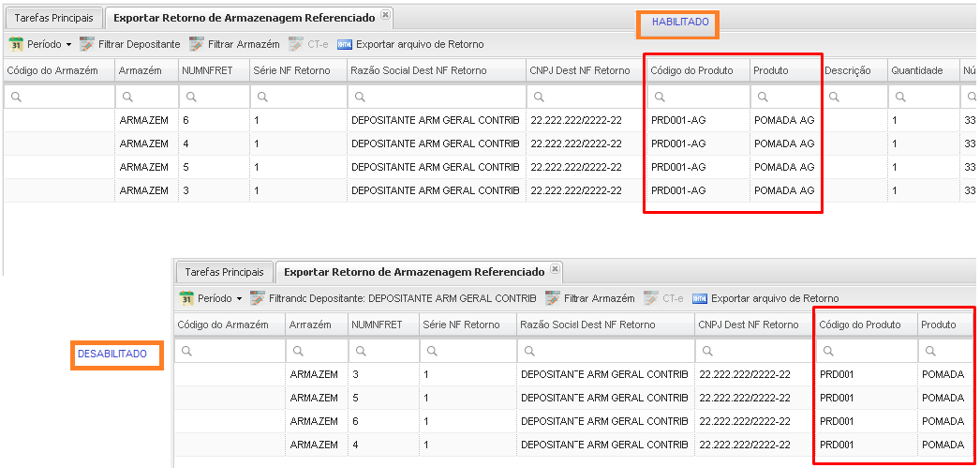Click the CT-e icon in HABILITADO toolbar
This screenshot has height=468, width=980.
296,44
